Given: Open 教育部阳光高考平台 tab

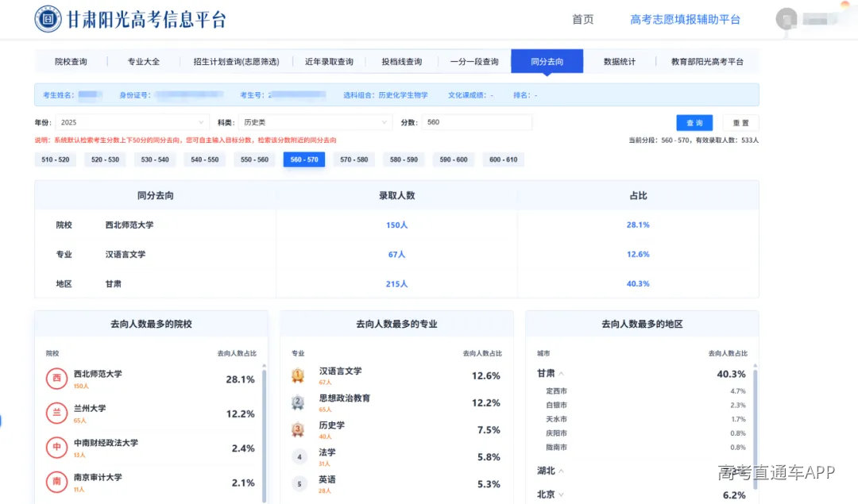Looking at the screenshot, I should pos(708,62).
